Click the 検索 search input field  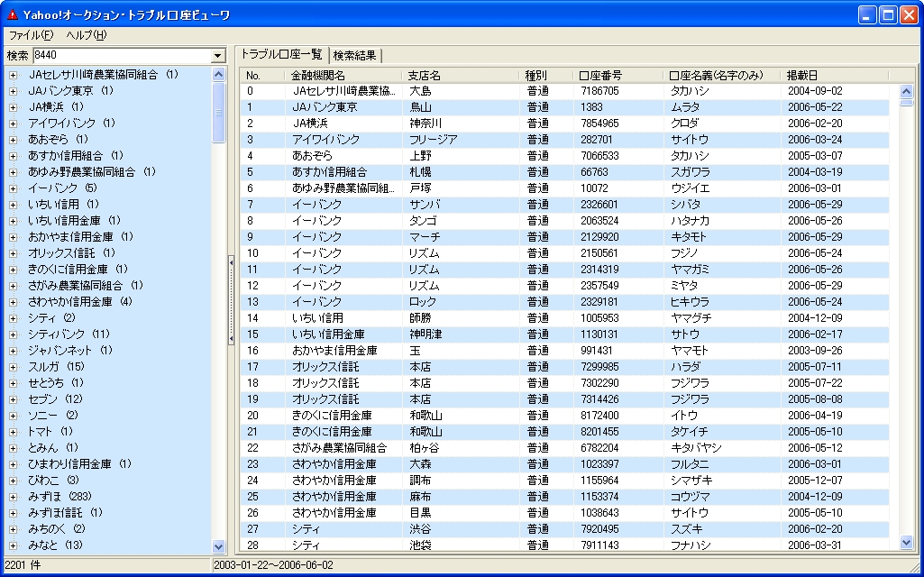122,55
